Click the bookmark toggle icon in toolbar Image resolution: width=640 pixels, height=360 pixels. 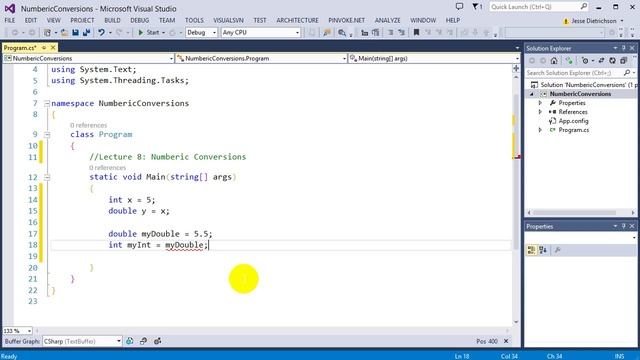416,32
